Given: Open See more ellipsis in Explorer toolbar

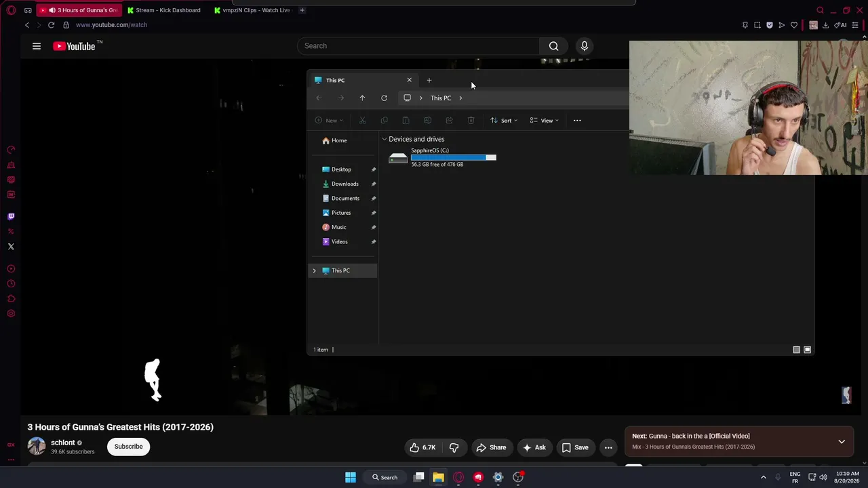Looking at the screenshot, I should click(x=577, y=121).
